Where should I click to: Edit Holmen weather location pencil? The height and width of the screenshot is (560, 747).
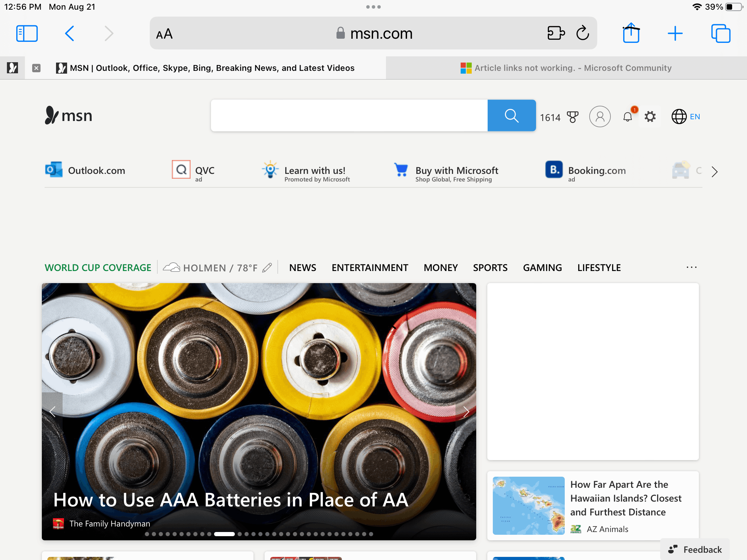(267, 268)
